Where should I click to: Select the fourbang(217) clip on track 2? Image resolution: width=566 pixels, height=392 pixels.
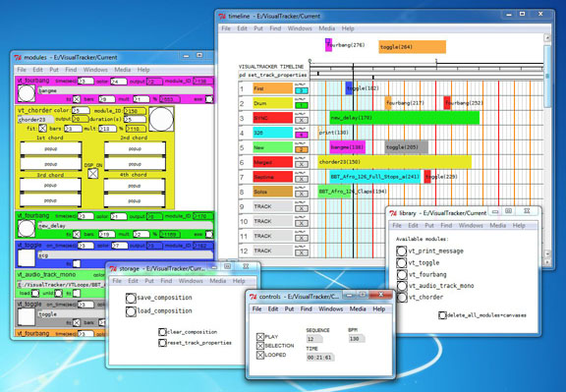[388, 103]
